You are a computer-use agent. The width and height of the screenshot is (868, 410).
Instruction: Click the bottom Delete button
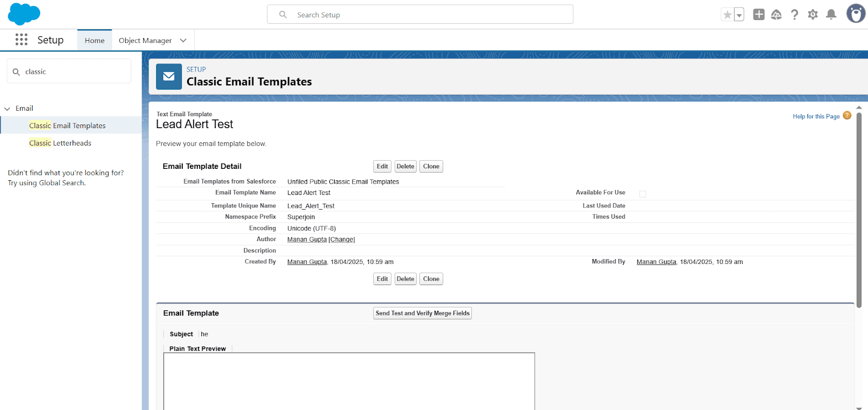click(x=405, y=279)
